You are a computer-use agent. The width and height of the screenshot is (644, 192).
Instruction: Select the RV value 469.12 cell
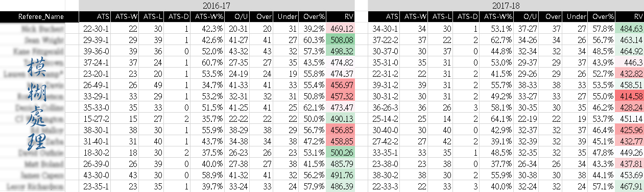pyautogui.click(x=341, y=29)
